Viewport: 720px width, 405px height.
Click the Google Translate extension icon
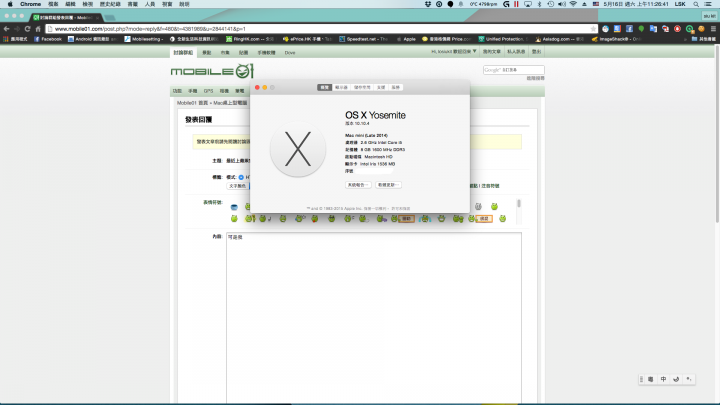click(653, 28)
